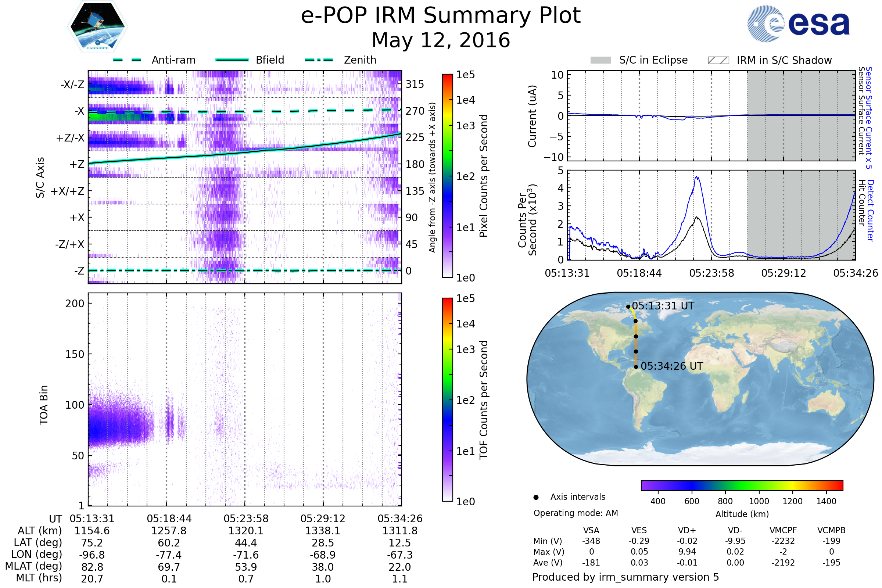Click the Anti-ram dashed line legend marker
The image size is (882, 588).
pyautogui.click(x=127, y=60)
